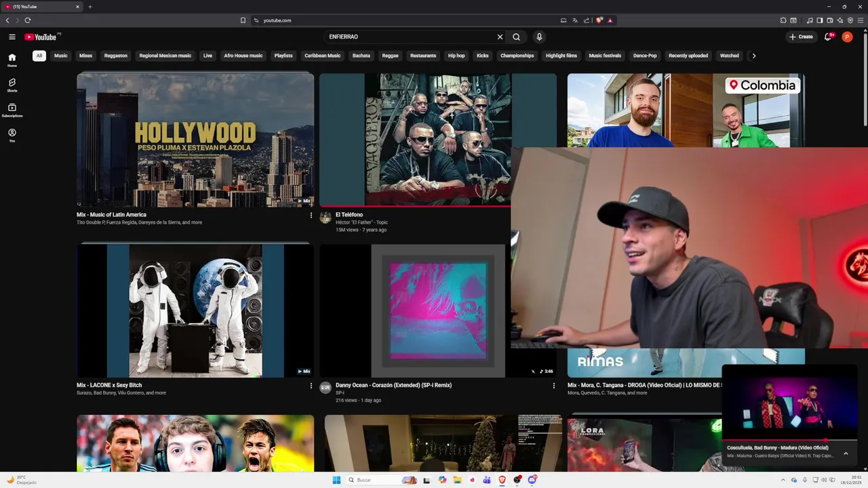Image resolution: width=868 pixels, height=488 pixels.
Task: Bookmark this page icon
Action: [243, 20]
